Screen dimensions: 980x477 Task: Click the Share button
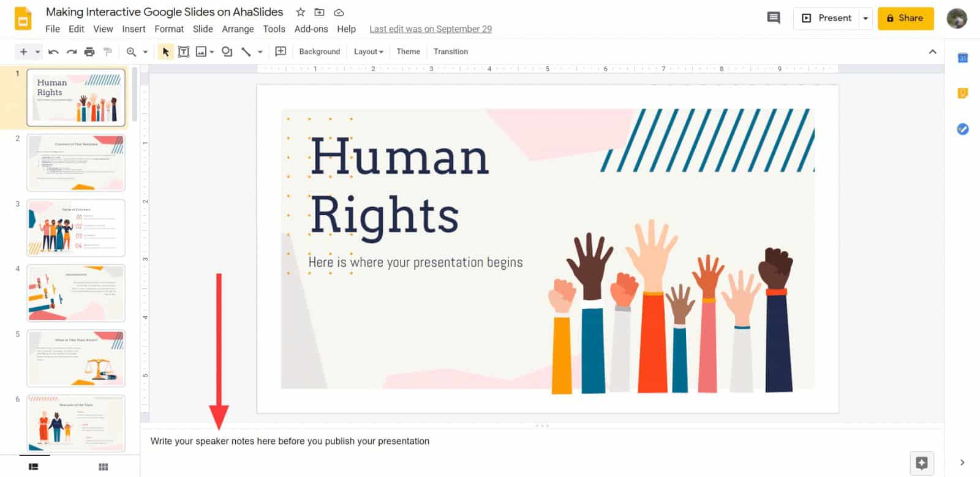point(905,18)
